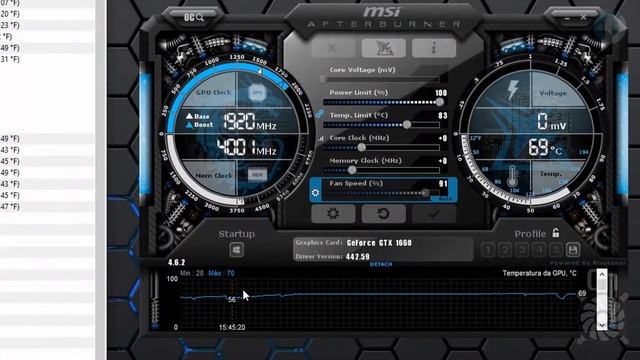
Task: Click the Kombustor K button
Action: pos(333,49)
